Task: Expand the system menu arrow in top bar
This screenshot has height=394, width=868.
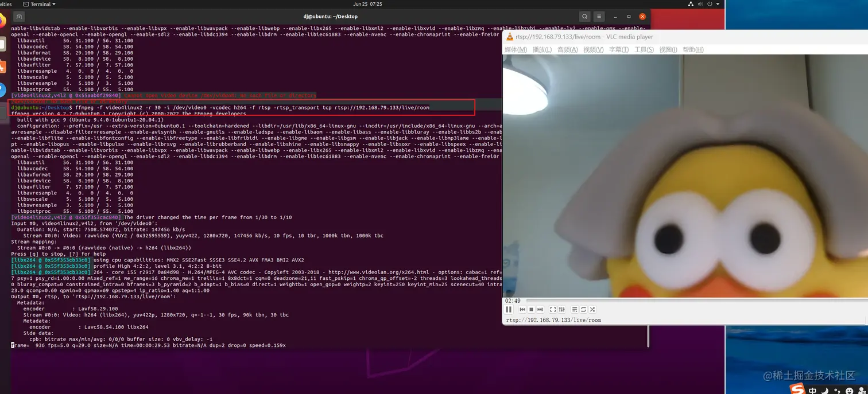Action: click(x=719, y=4)
